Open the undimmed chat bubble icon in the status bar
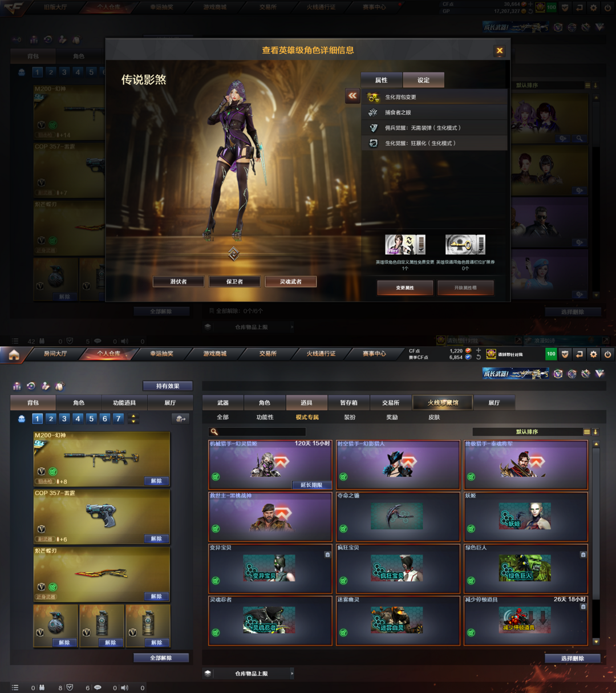Screen dimensions: 616x693 (98, 688)
